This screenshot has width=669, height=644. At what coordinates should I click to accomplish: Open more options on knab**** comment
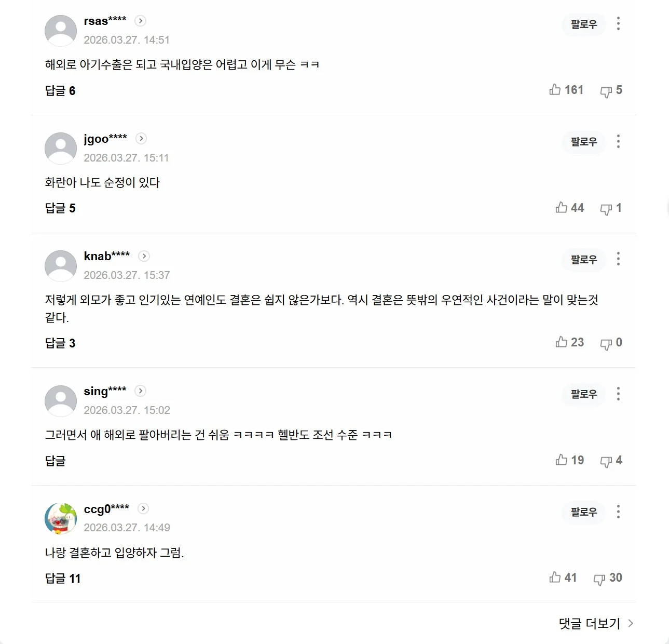618,259
